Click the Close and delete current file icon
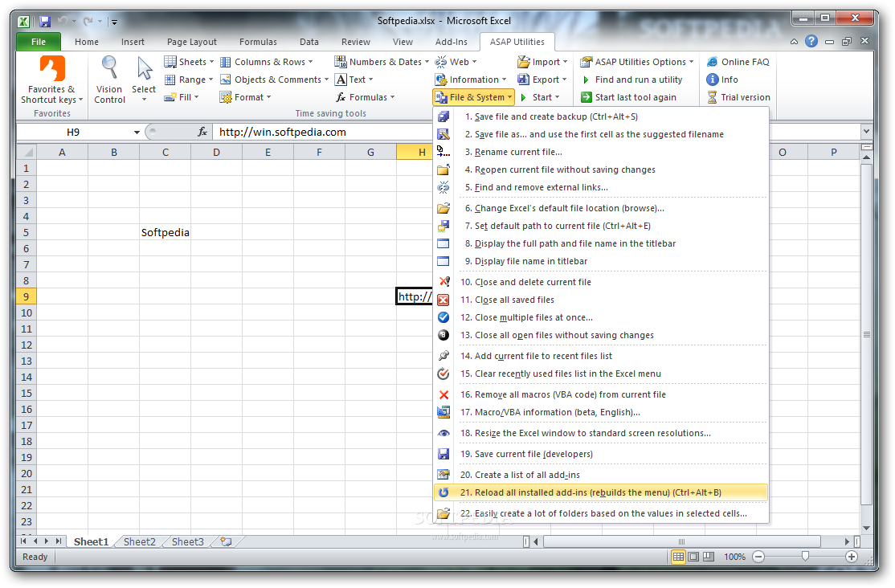 443,282
